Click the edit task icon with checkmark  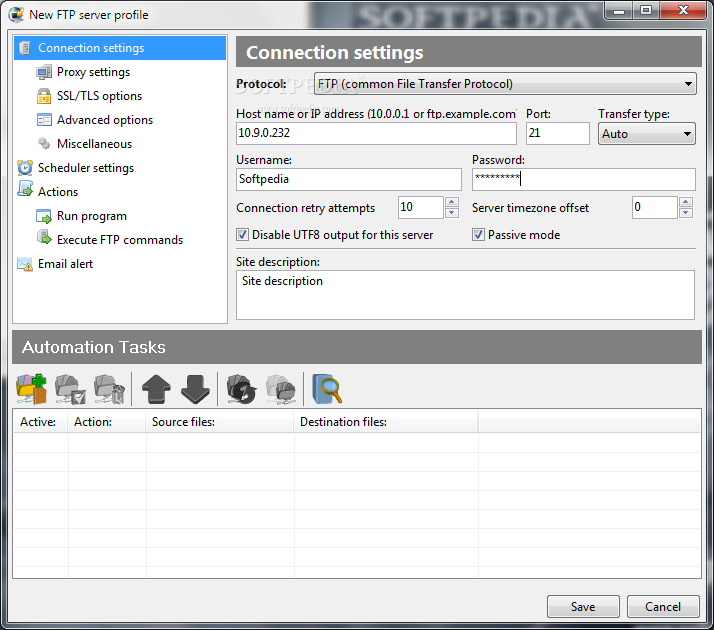pyautogui.click(x=70, y=389)
